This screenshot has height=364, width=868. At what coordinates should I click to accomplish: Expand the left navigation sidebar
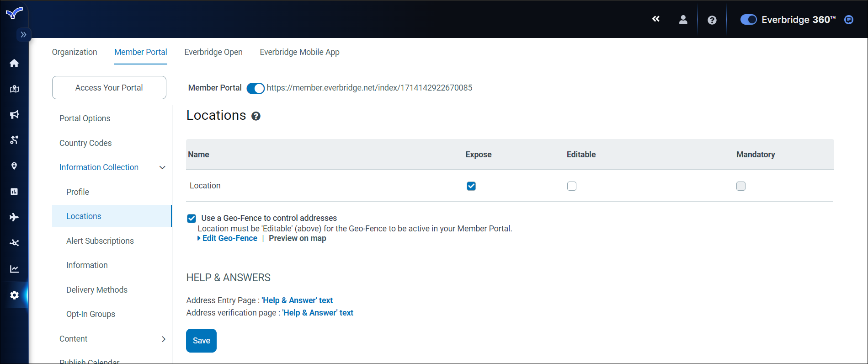(x=23, y=35)
